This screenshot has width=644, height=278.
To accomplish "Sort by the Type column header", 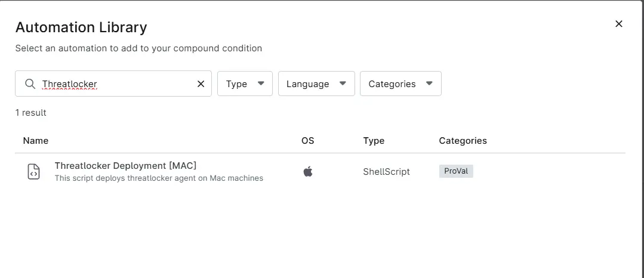I will pos(374,141).
